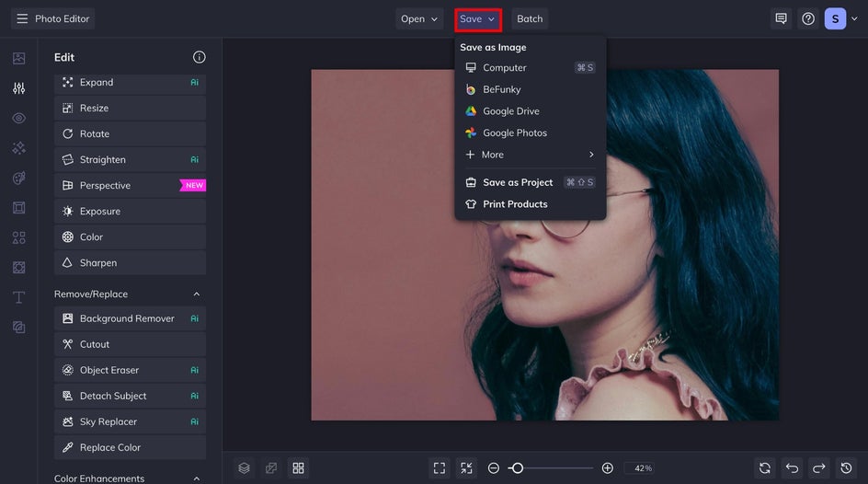Click the reset rotate arrows icon
The image size is (868, 484).
point(765,468)
